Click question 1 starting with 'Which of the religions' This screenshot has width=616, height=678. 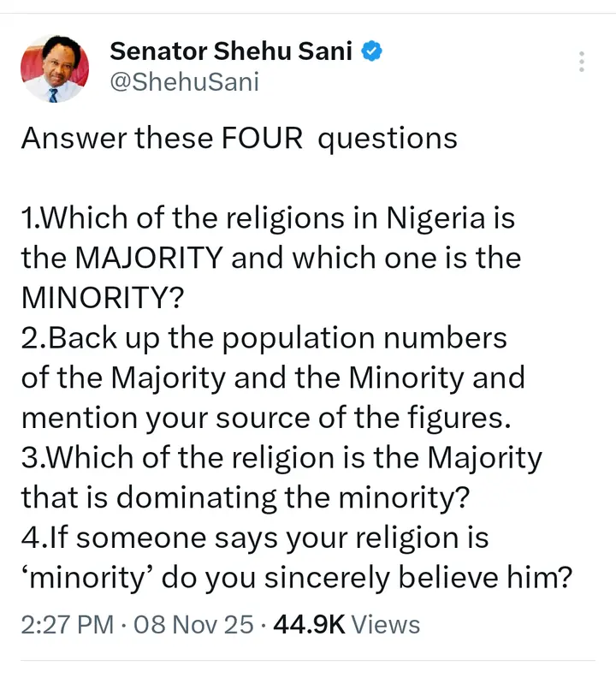click(x=269, y=218)
